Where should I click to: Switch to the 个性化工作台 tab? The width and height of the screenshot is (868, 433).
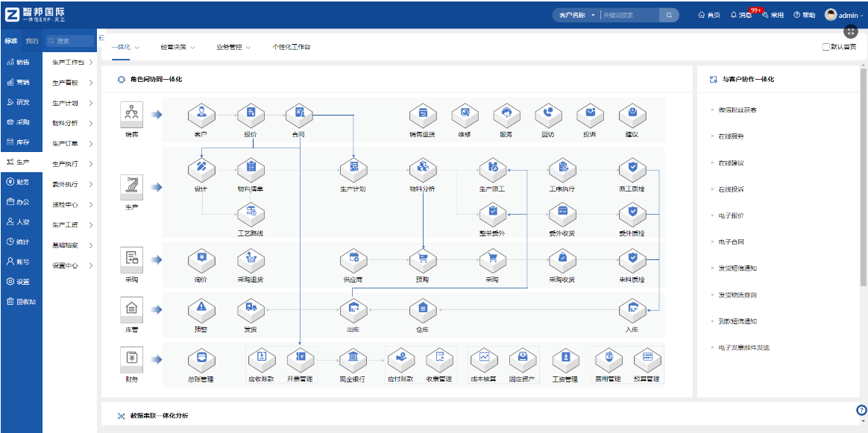pyautogui.click(x=291, y=47)
